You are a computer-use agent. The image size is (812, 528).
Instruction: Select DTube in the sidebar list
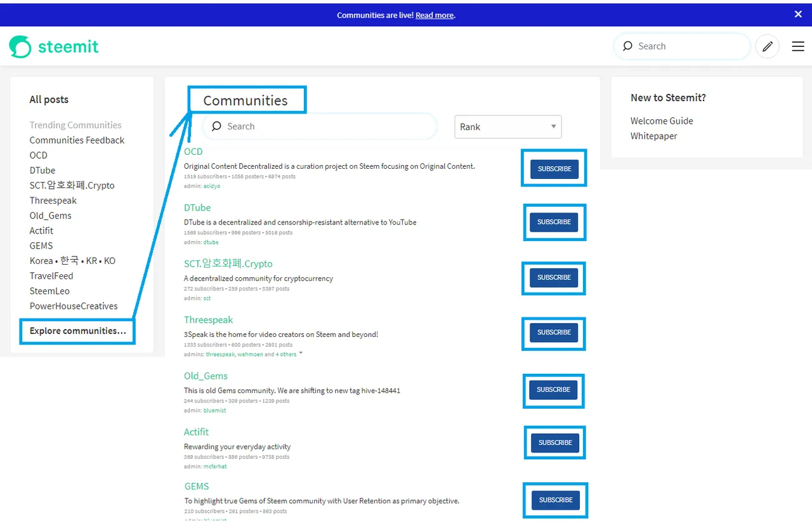point(43,170)
